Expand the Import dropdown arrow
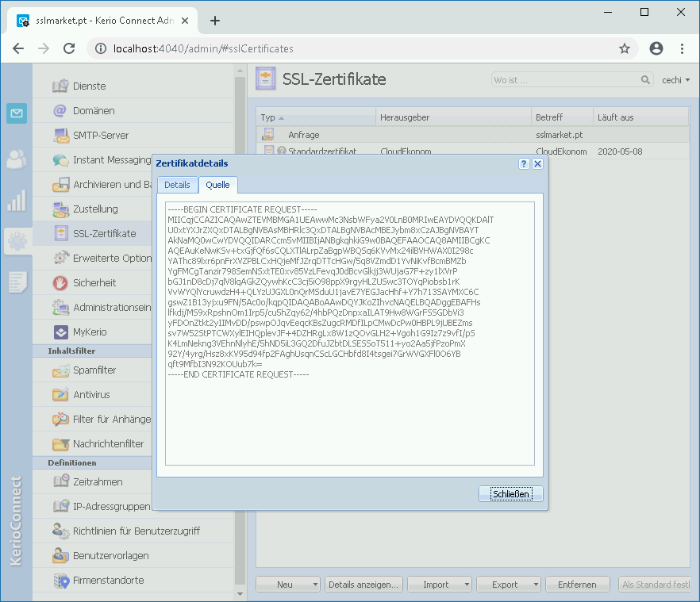700x602 pixels. pos(467,584)
